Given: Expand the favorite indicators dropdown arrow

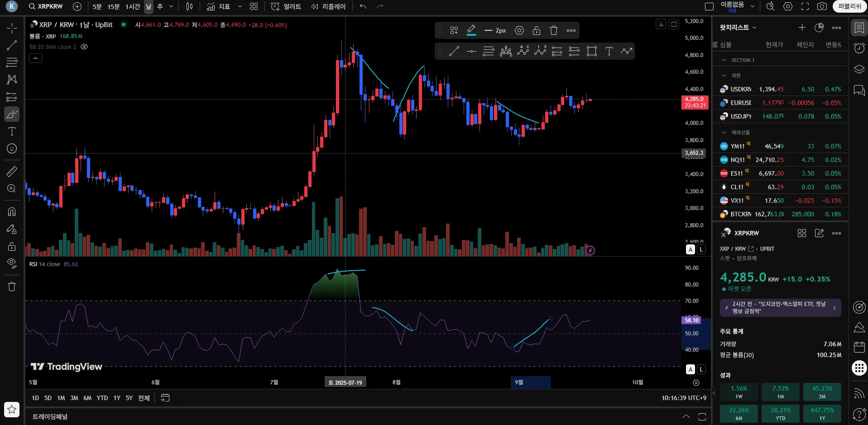Looking at the screenshot, I should (x=240, y=6).
